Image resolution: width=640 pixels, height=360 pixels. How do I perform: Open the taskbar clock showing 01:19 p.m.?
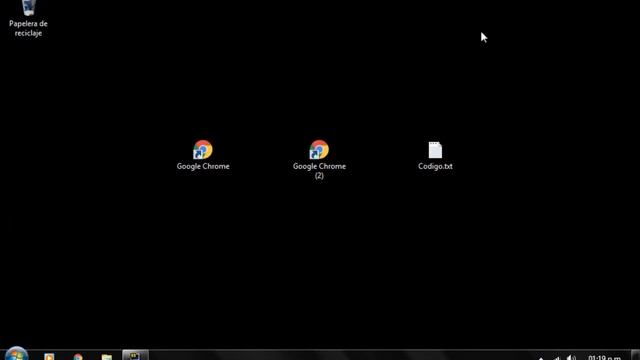click(604, 357)
